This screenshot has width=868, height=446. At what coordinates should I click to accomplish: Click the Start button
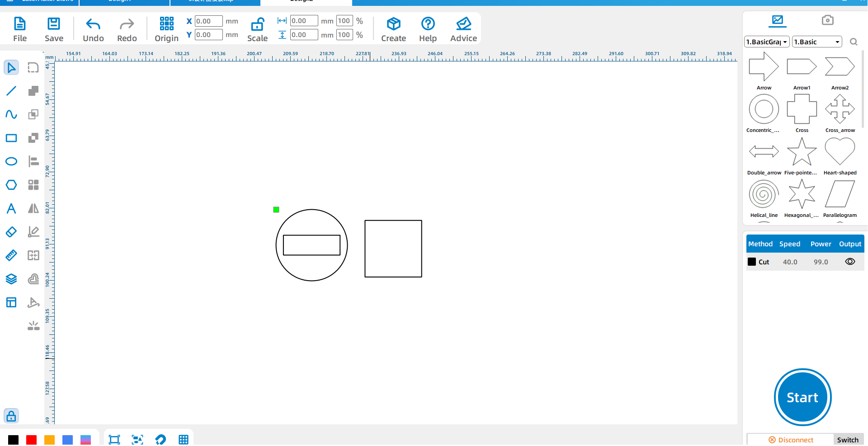point(802,397)
